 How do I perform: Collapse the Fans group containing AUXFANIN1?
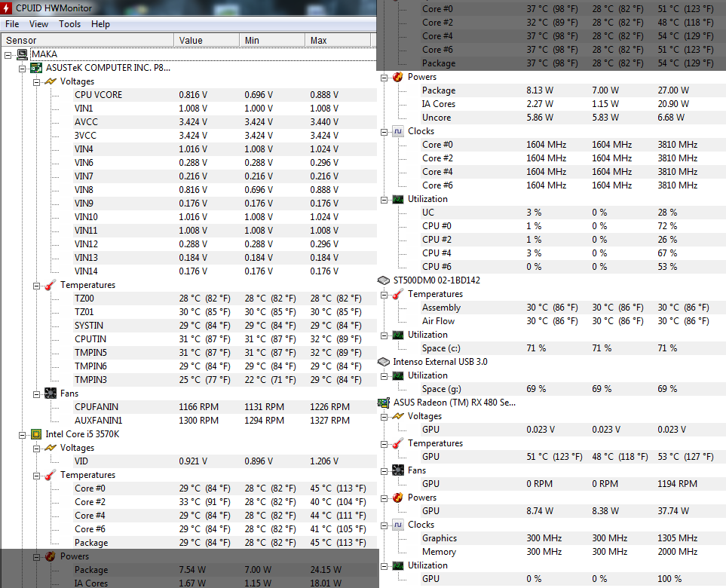36,394
